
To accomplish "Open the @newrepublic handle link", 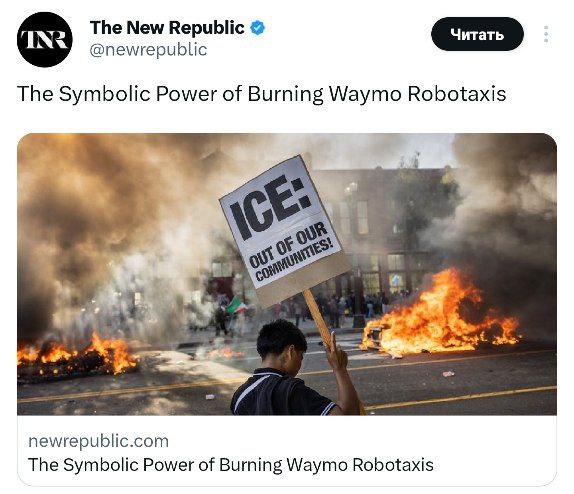I will pyautogui.click(x=148, y=49).
